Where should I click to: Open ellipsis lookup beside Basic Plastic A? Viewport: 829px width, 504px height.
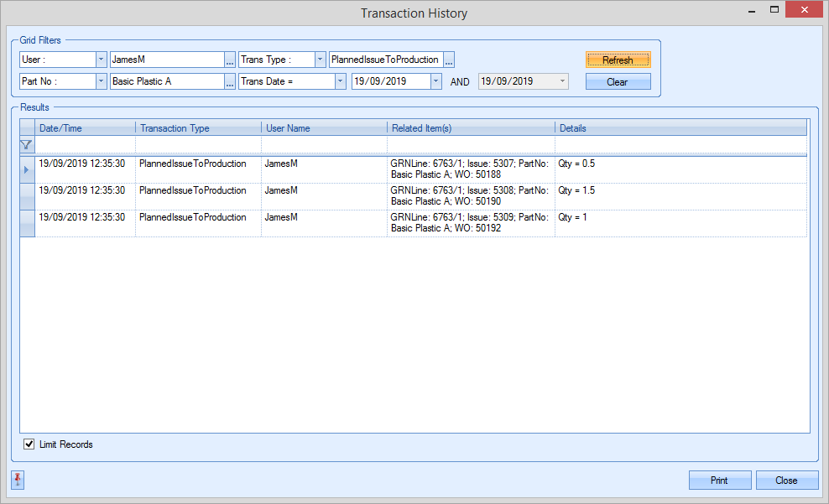[x=230, y=82]
